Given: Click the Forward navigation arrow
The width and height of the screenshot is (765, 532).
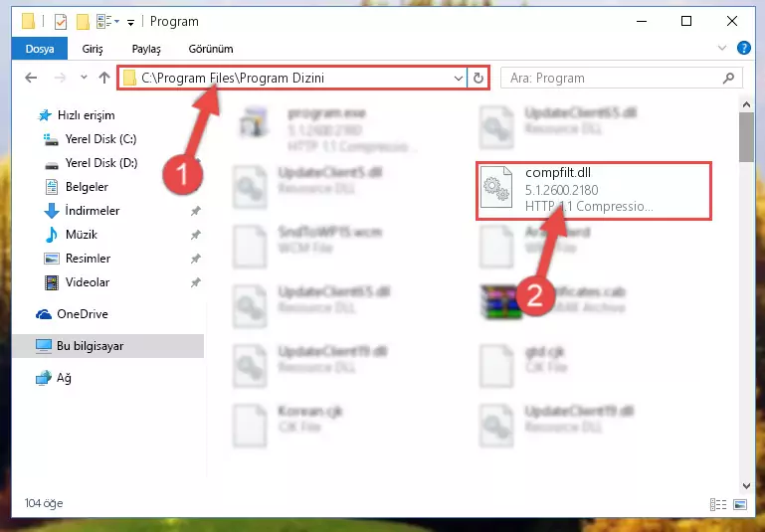Looking at the screenshot, I should point(60,78).
